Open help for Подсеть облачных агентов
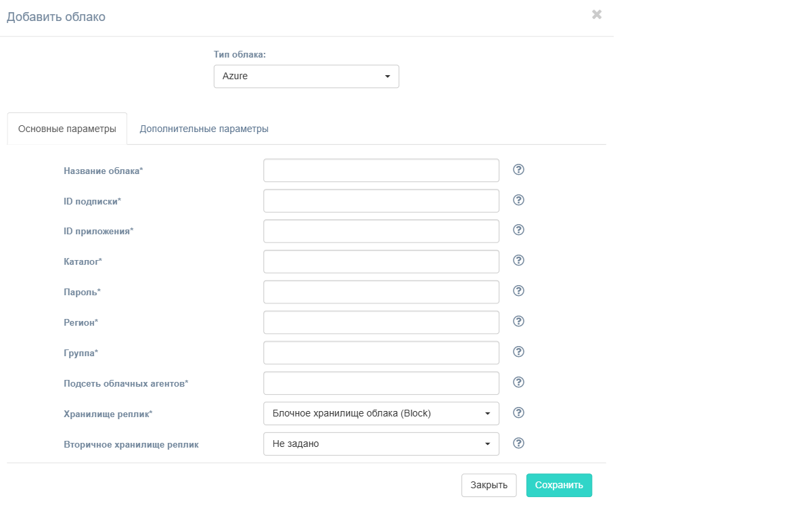The image size is (812, 516). (x=519, y=383)
